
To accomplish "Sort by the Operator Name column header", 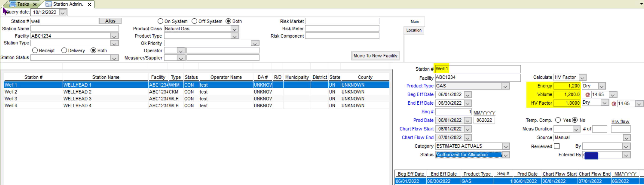I will [x=226, y=77].
